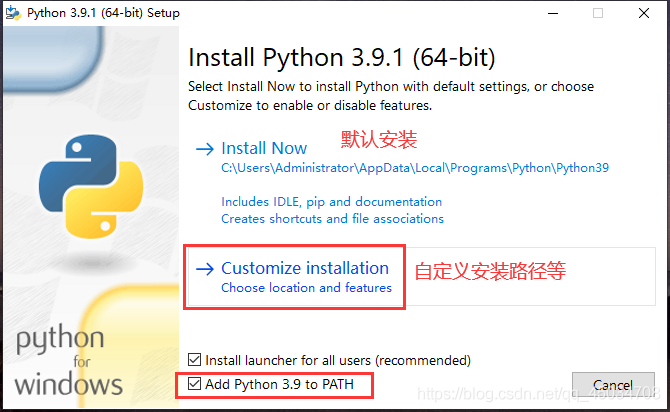Screen dimensions: 670x412
Task: Select the Install Now option
Action: [x=264, y=148]
